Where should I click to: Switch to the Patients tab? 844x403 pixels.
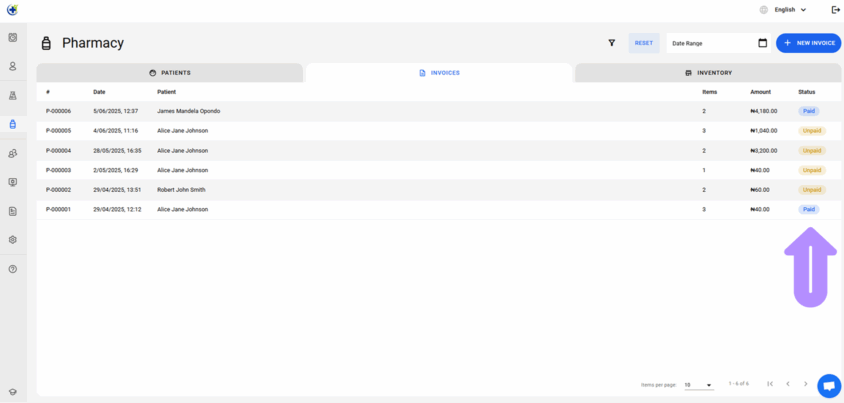[x=170, y=73]
